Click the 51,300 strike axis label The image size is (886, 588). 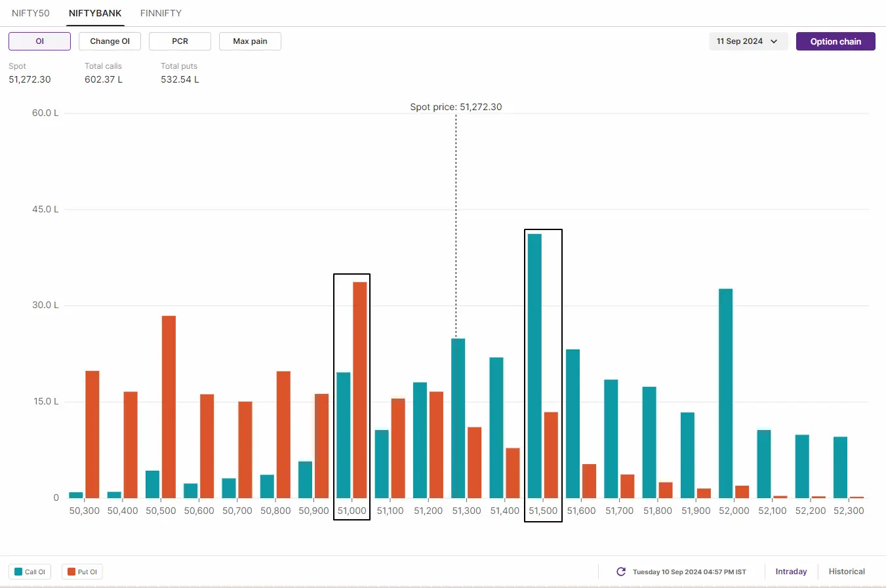(466, 511)
